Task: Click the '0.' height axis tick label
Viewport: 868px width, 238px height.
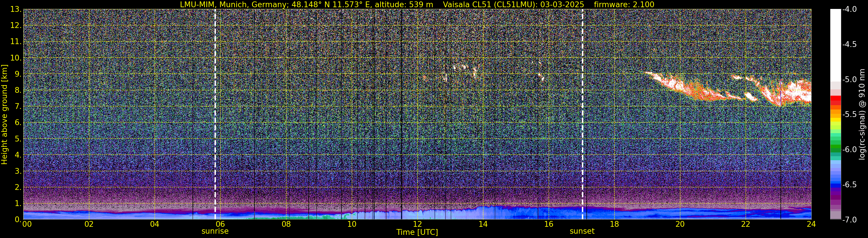Action: [x=18, y=220]
